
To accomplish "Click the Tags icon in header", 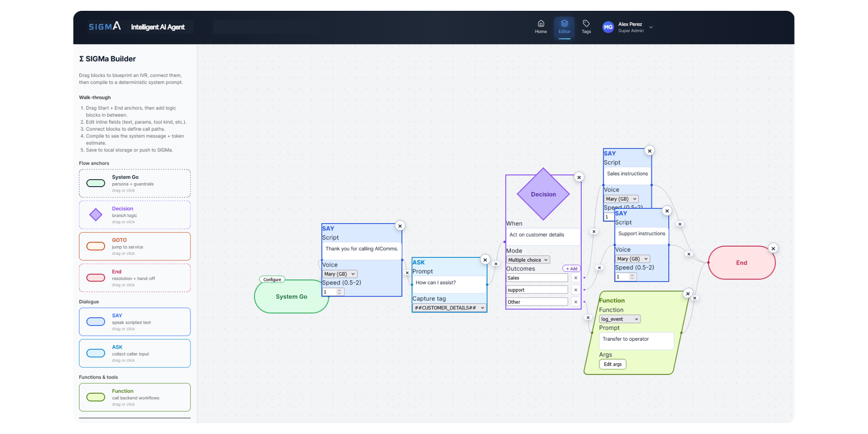I will [586, 26].
